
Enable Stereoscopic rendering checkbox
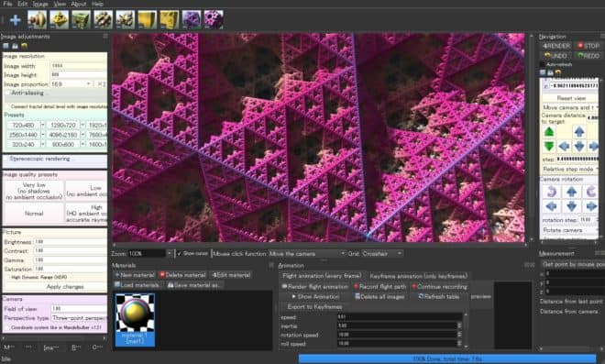coord(5,159)
